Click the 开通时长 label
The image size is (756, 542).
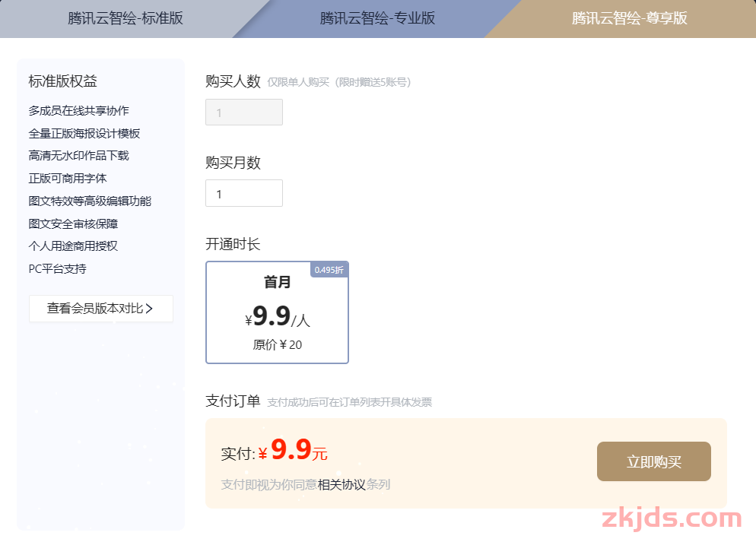[x=233, y=244]
